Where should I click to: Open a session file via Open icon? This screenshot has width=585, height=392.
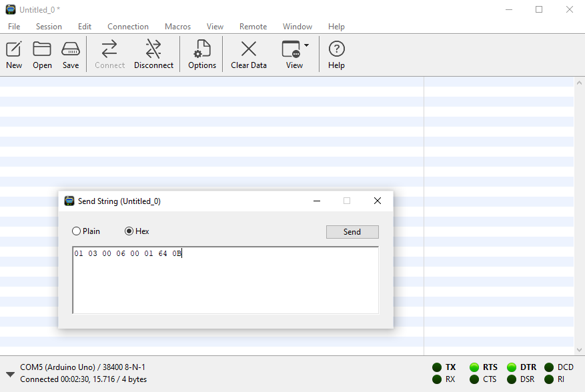coord(42,55)
